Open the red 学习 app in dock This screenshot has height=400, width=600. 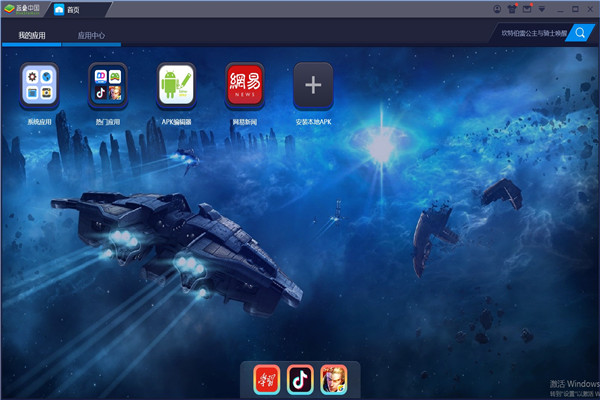(x=267, y=379)
